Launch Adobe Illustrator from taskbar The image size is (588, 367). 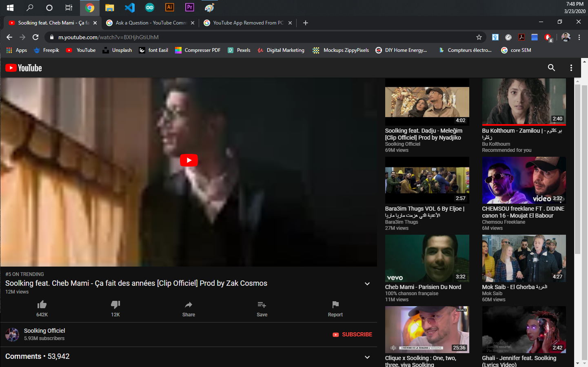click(x=169, y=8)
